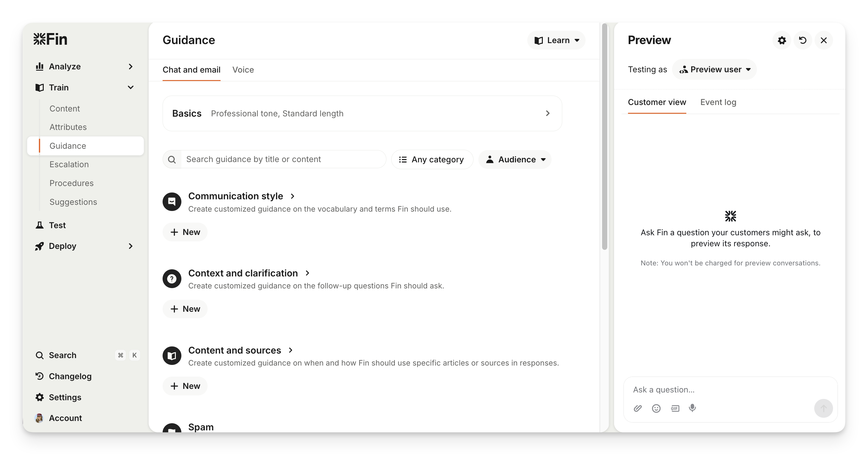
Task: Open the Preview user dropdown
Action: 714,69
